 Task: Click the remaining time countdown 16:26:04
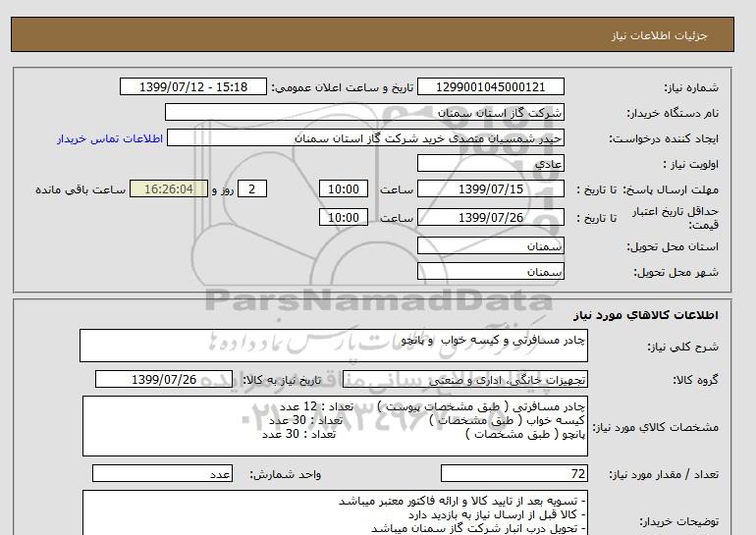coord(169,188)
